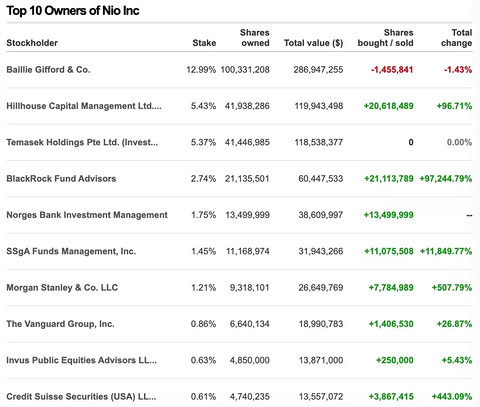The image size is (480, 407).
Task: Click shares bought value +7,784,989
Action: [x=391, y=288]
